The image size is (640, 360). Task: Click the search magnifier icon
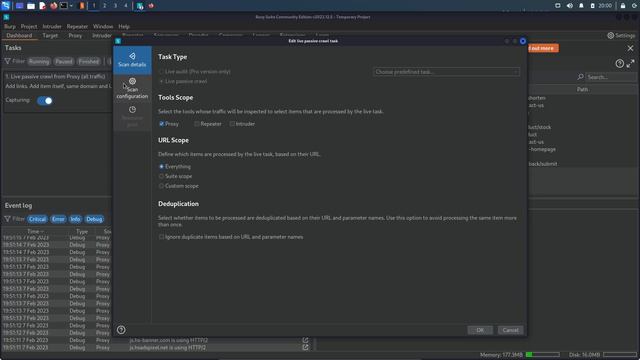[580, 77]
